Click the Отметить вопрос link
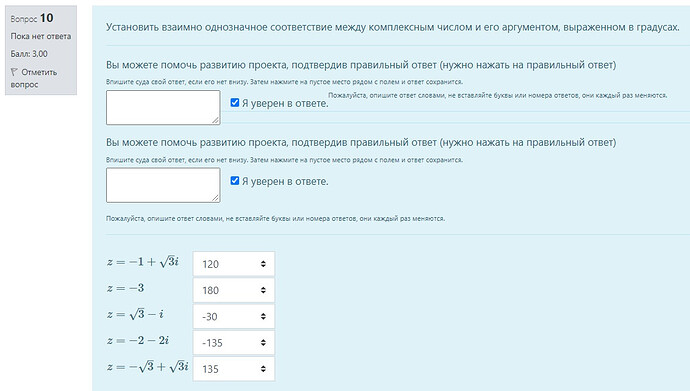The height and width of the screenshot is (391, 690). pyautogui.click(x=34, y=78)
